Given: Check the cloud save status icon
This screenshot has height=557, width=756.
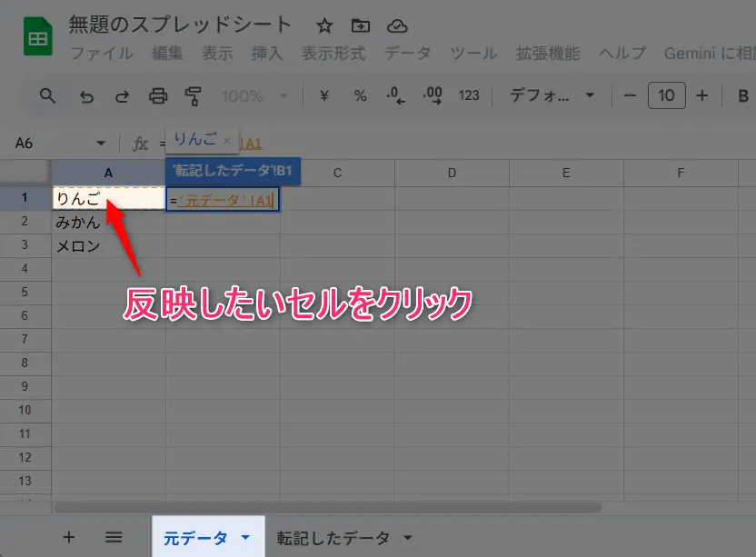Looking at the screenshot, I should click(x=396, y=25).
